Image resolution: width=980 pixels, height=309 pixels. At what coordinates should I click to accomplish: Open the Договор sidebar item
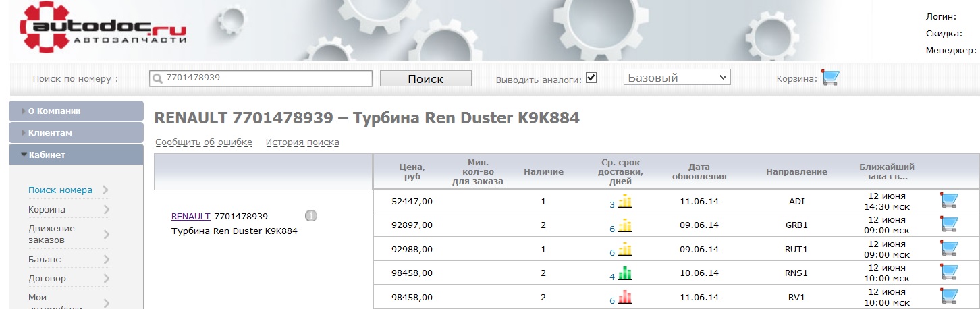[47, 278]
